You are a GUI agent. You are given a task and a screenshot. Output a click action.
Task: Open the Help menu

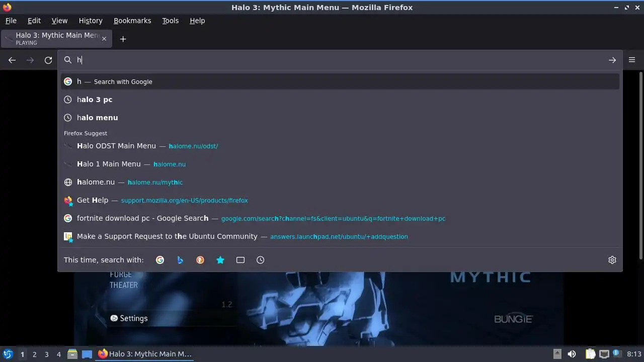197,21
